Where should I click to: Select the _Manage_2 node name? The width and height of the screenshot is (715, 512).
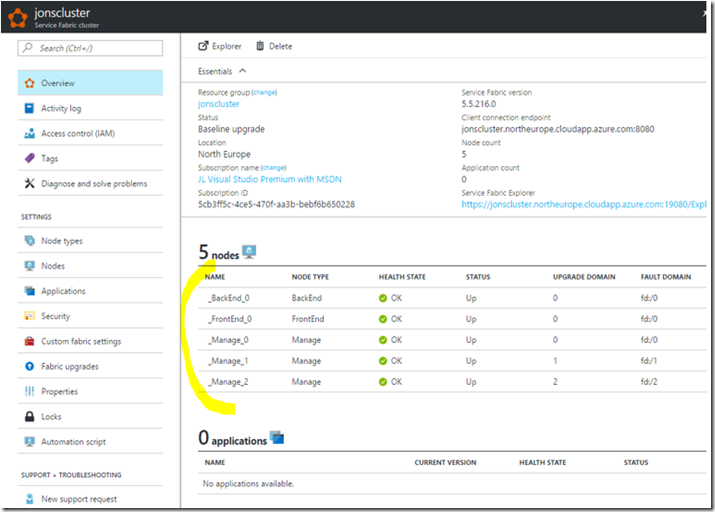228,382
